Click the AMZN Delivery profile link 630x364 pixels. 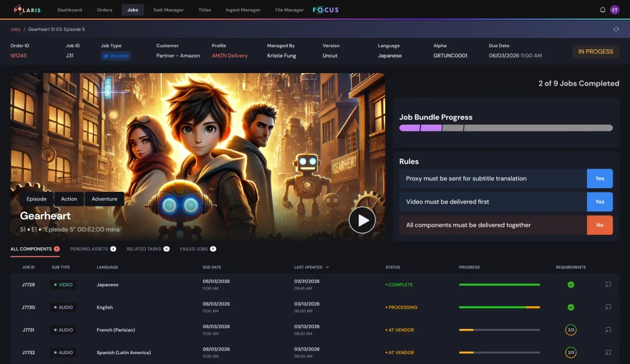229,55
